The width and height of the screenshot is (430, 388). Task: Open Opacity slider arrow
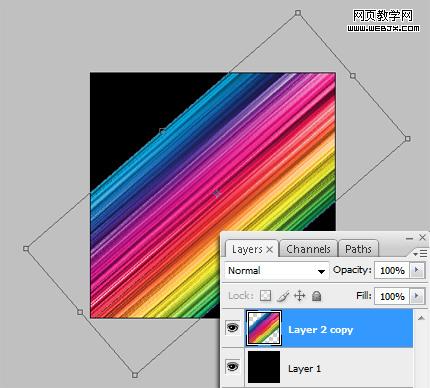point(417,270)
